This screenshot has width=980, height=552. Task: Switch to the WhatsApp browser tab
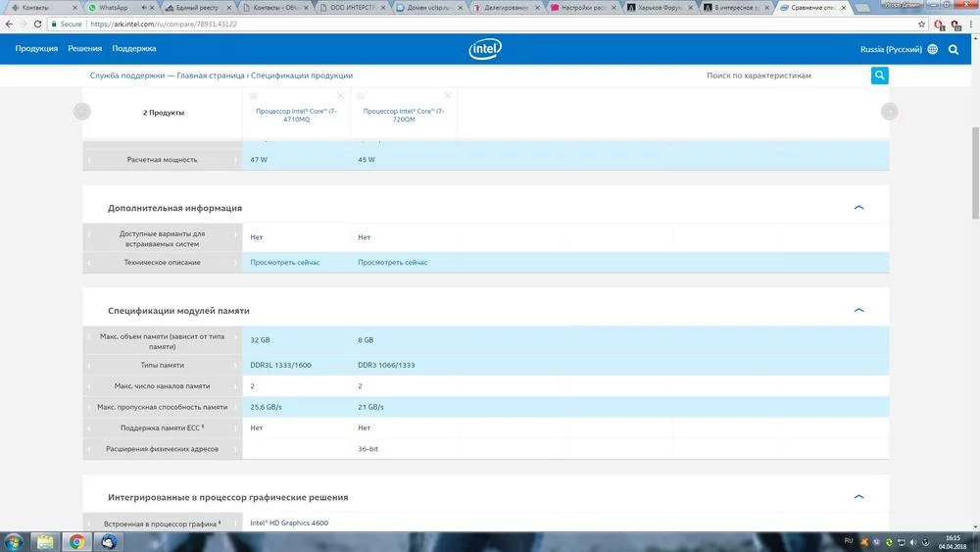118,8
